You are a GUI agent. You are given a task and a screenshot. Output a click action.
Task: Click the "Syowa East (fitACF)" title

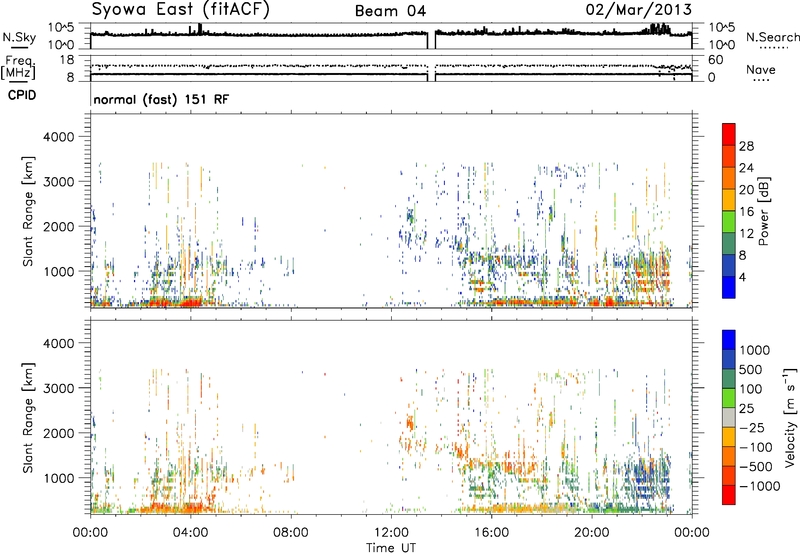(x=181, y=9)
